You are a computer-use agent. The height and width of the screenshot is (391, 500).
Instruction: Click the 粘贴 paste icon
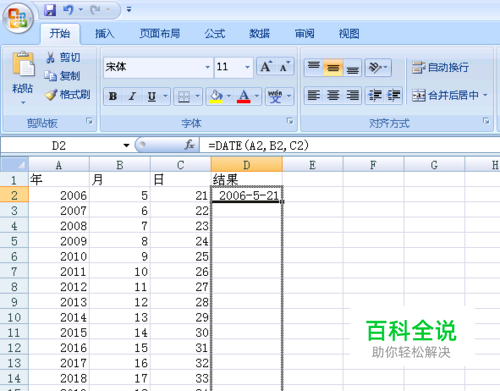(23, 64)
